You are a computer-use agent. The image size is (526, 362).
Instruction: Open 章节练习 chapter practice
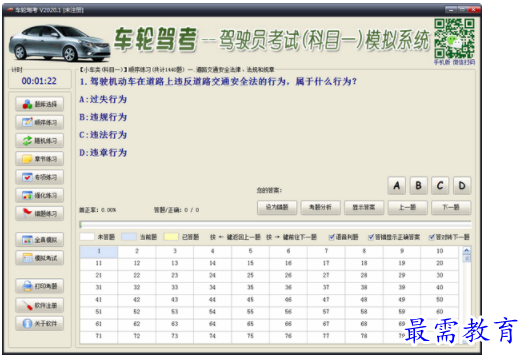[40, 159]
